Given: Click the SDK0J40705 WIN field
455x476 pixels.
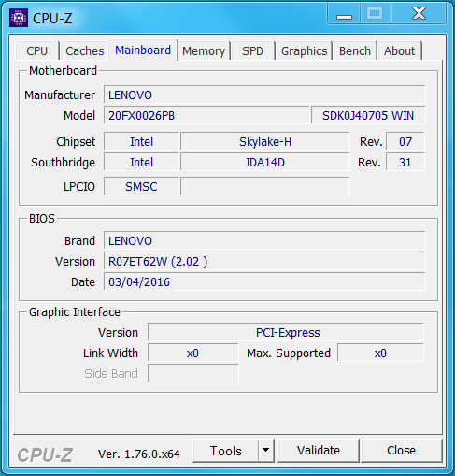Looking at the screenshot, I should (368, 116).
